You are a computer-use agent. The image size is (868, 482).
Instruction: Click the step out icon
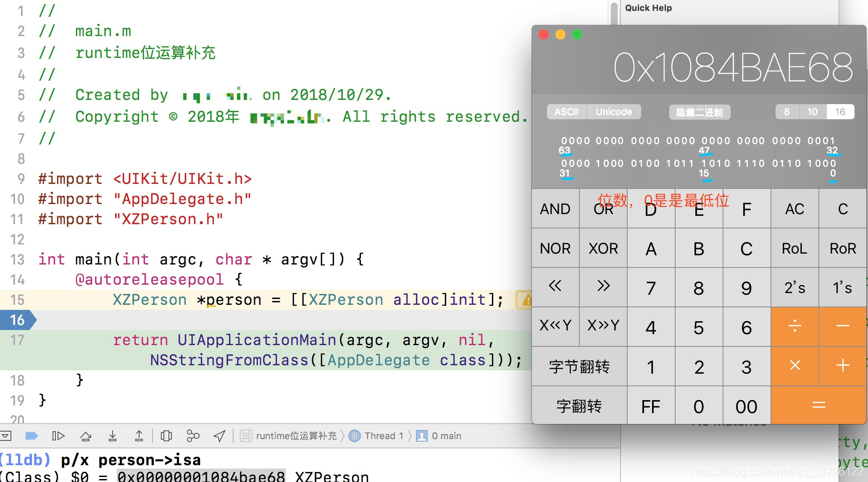coord(139,436)
